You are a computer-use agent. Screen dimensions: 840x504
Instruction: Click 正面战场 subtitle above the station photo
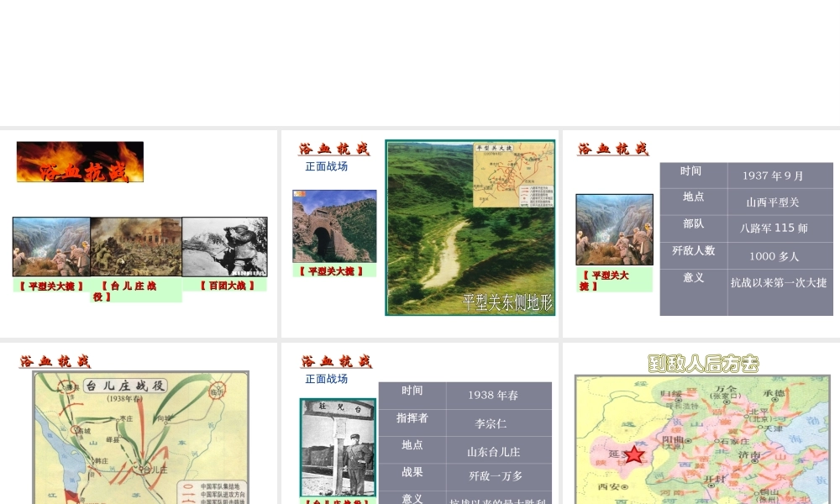click(326, 379)
